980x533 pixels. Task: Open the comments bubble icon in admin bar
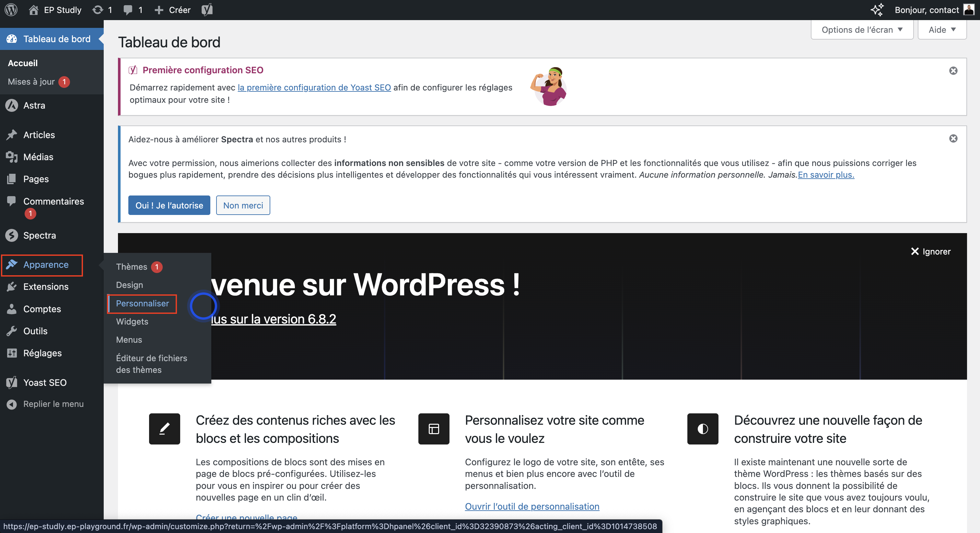pos(128,9)
